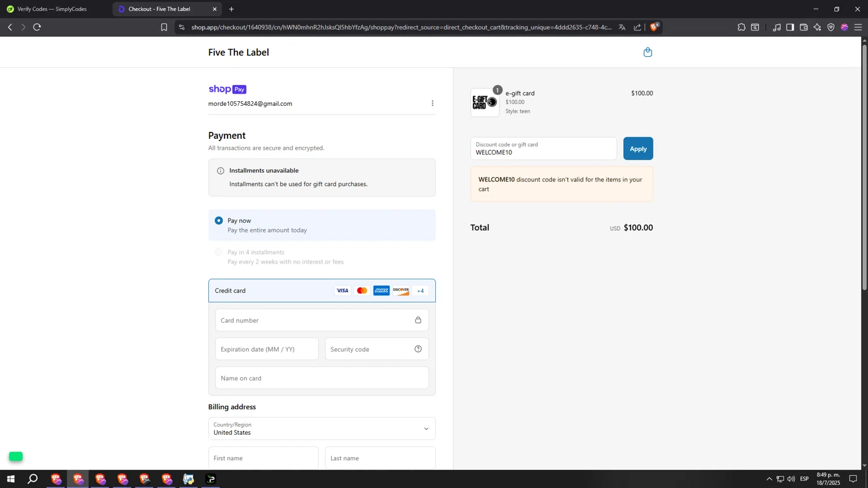Focus the Security code field
Viewport: 868px width, 488px height.
pos(377,349)
